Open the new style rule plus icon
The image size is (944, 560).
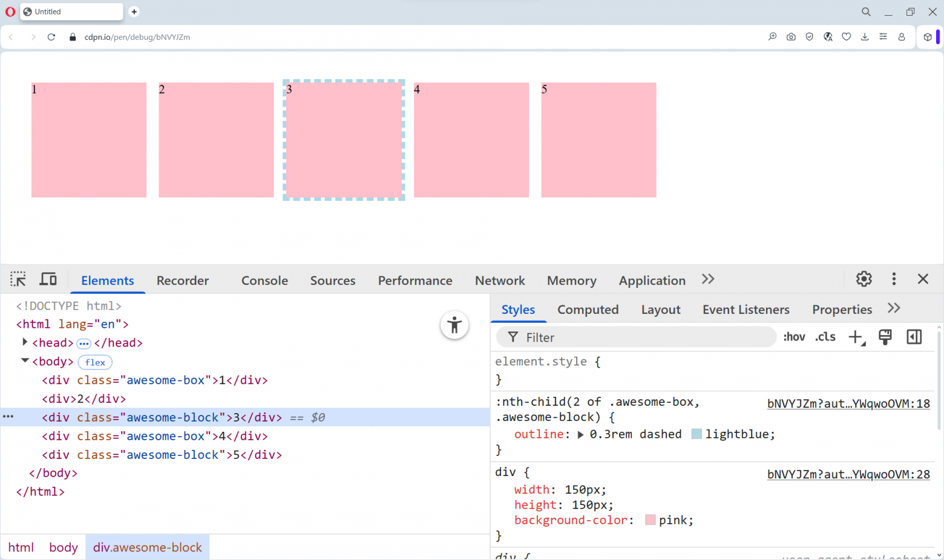click(856, 337)
